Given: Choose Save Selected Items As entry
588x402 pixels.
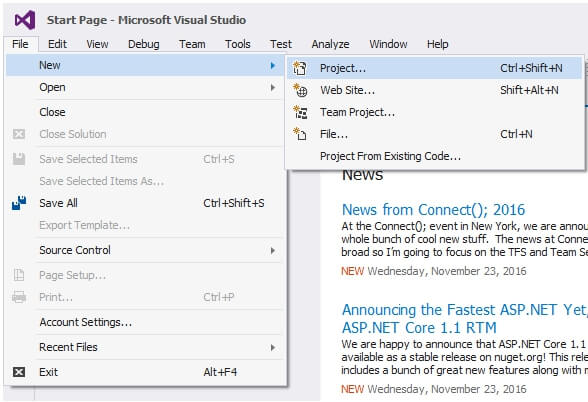Looking at the screenshot, I should [x=145, y=181].
